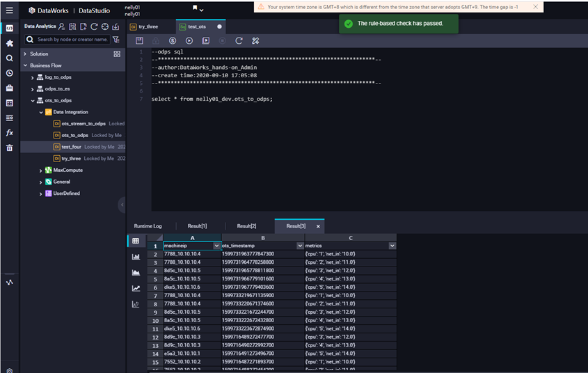Viewport: 588px width, 373px height.
Task: Expand the Solution section
Action: 25,54
